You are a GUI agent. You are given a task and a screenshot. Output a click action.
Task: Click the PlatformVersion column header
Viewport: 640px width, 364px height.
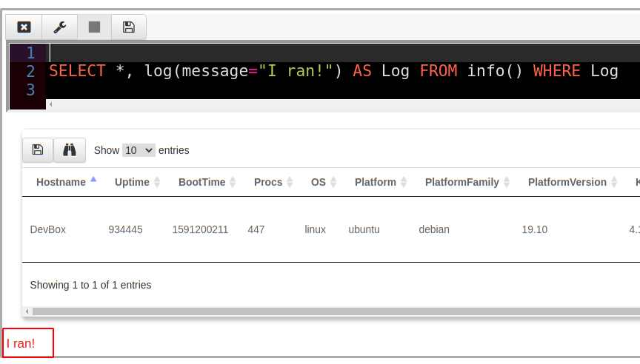coord(567,182)
